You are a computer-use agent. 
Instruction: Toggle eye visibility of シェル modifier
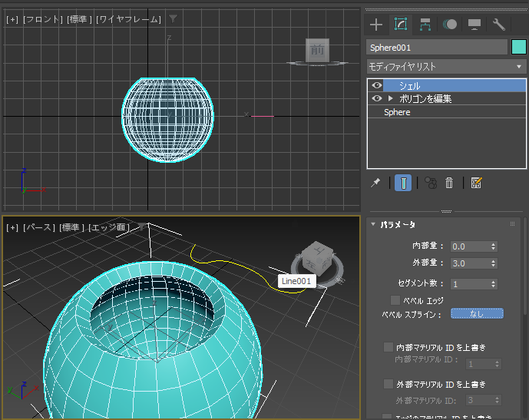pyautogui.click(x=376, y=85)
